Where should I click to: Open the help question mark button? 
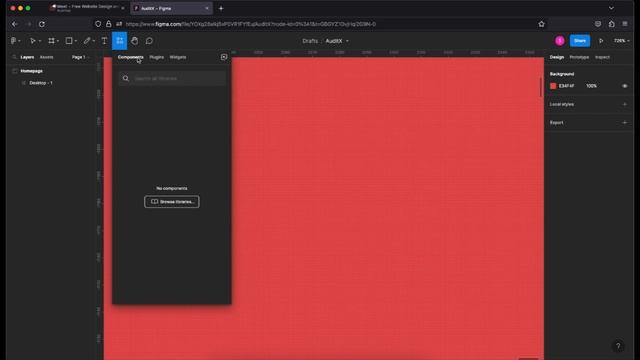pos(618,346)
